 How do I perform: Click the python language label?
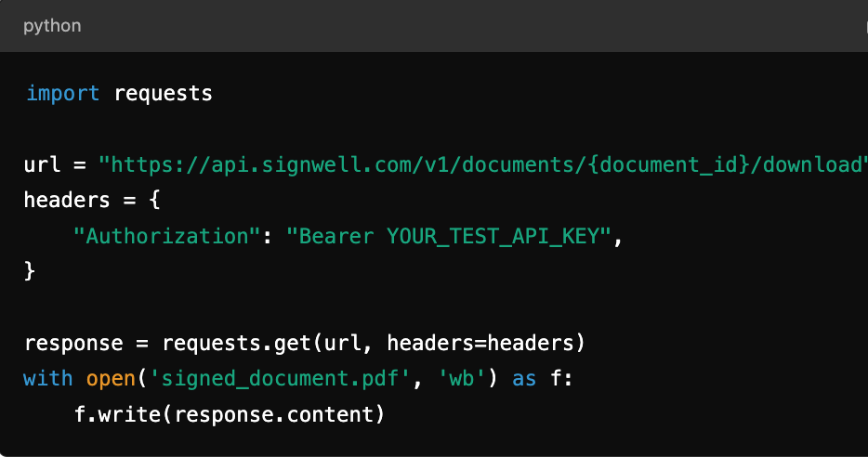click(52, 26)
